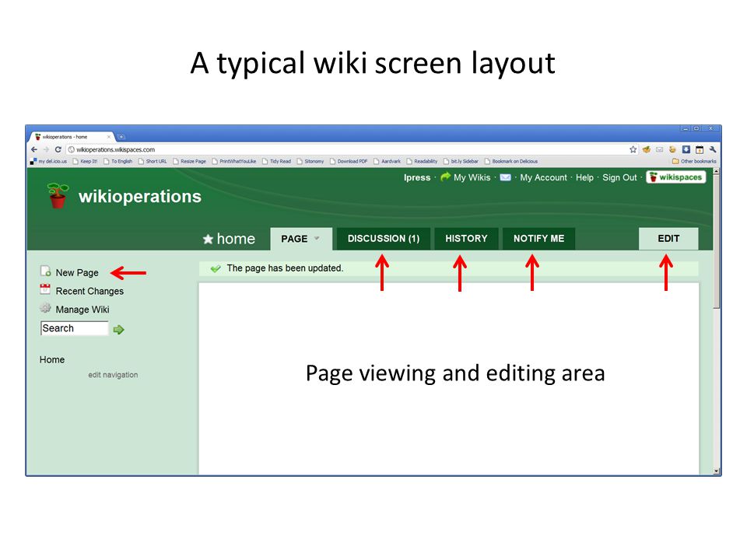Reload the page with refresh icon
This screenshot has width=747, height=560.
[58, 149]
